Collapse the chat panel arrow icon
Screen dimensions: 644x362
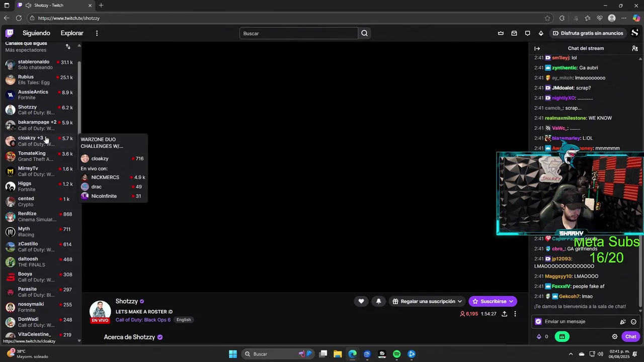pos(537,48)
